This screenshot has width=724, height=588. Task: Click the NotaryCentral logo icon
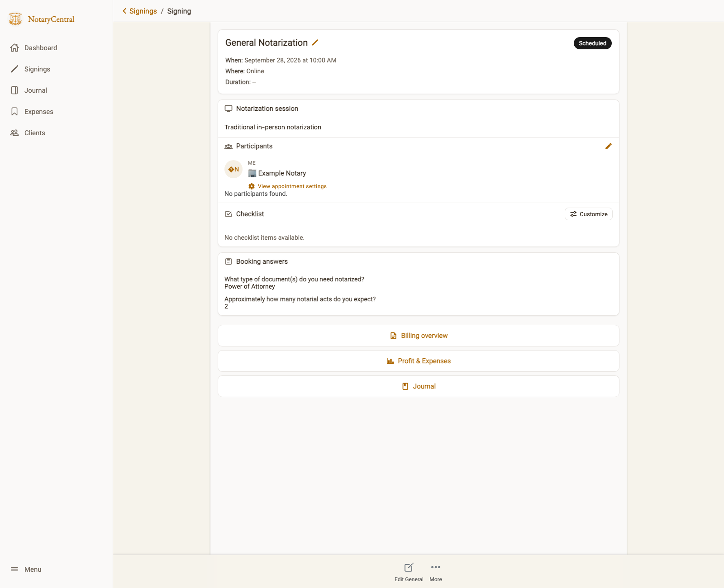click(15, 19)
